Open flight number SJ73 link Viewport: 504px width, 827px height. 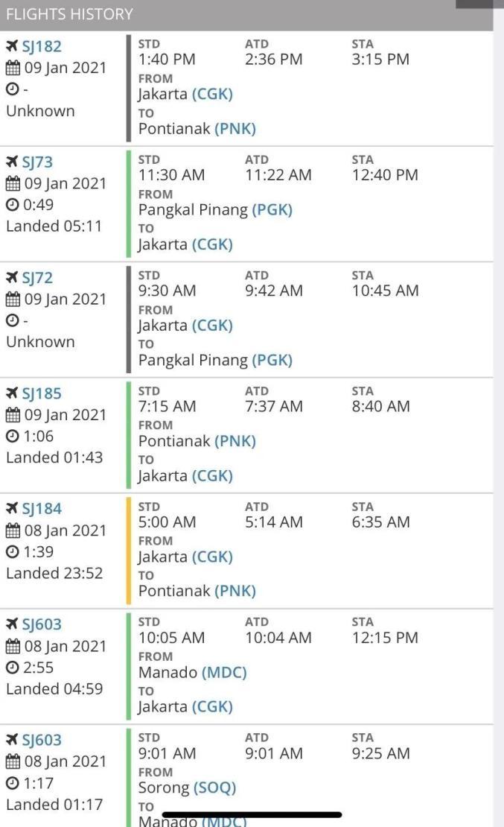(x=37, y=162)
